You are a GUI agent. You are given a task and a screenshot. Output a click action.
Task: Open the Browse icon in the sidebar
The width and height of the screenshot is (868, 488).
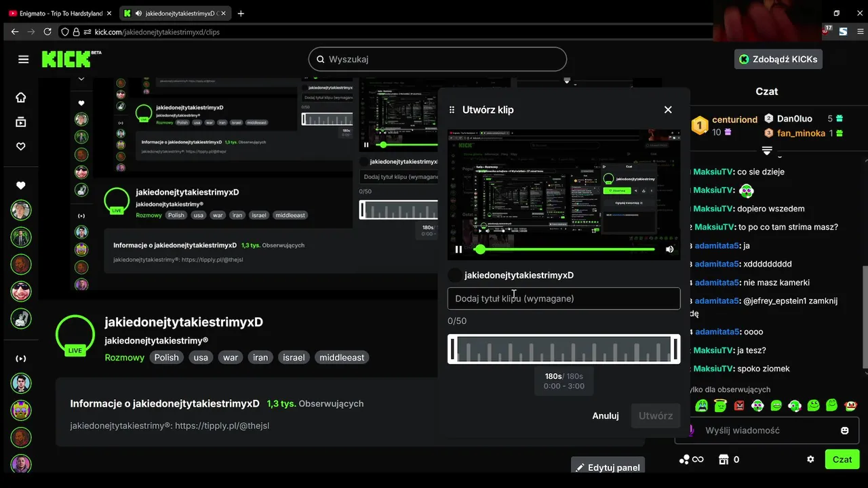pyautogui.click(x=21, y=122)
